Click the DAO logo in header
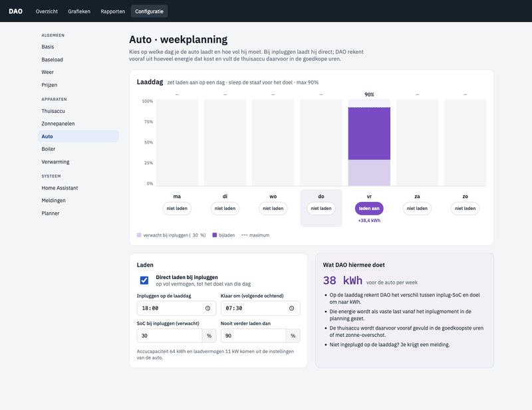Image resolution: width=532 pixels, height=410 pixels. [15, 11]
